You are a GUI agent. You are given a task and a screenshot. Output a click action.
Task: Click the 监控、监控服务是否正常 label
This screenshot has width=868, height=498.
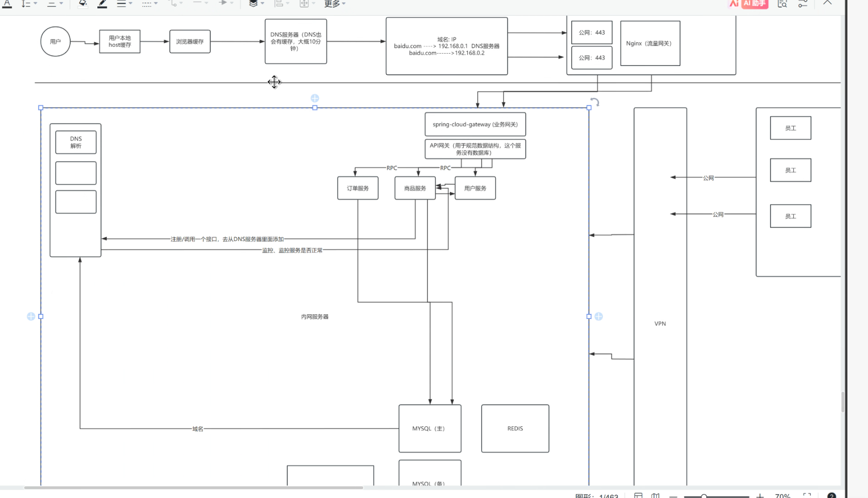[x=292, y=250]
